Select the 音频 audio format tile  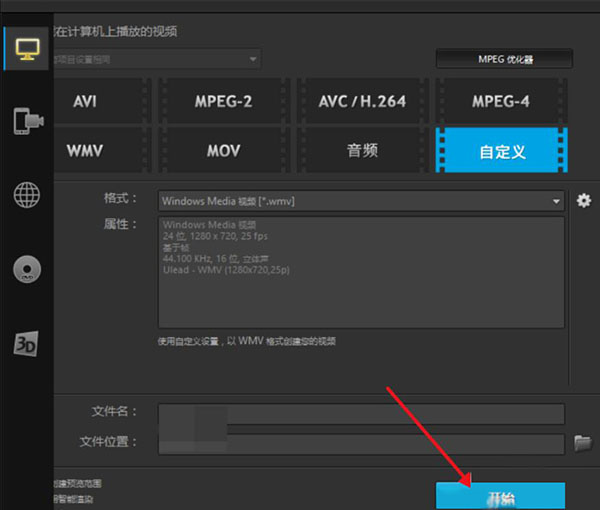(x=362, y=150)
